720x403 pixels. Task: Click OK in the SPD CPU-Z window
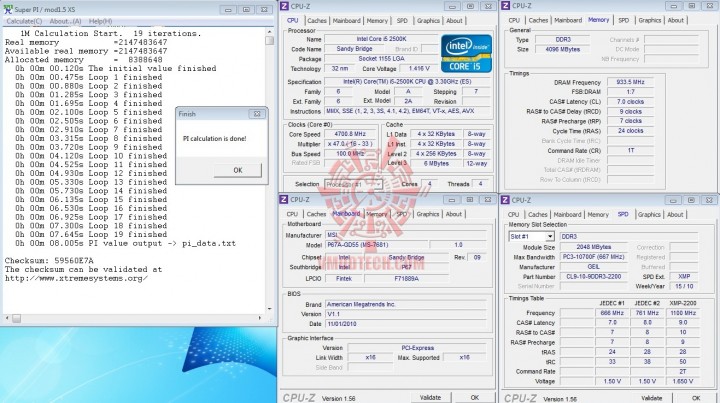(x=696, y=398)
